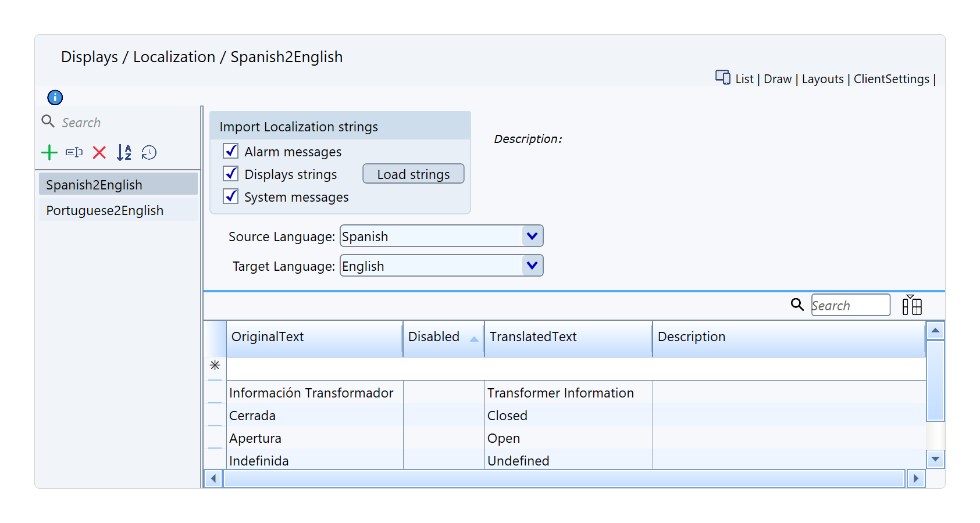The image size is (980, 523).
Task: Uncheck the Alarm messages checkbox
Action: [x=231, y=151]
